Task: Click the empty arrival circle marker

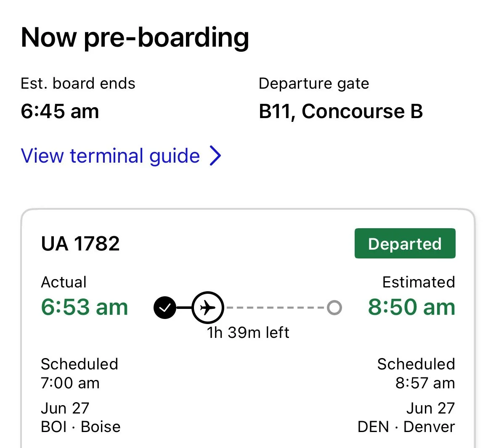Action: pos(334,308)
